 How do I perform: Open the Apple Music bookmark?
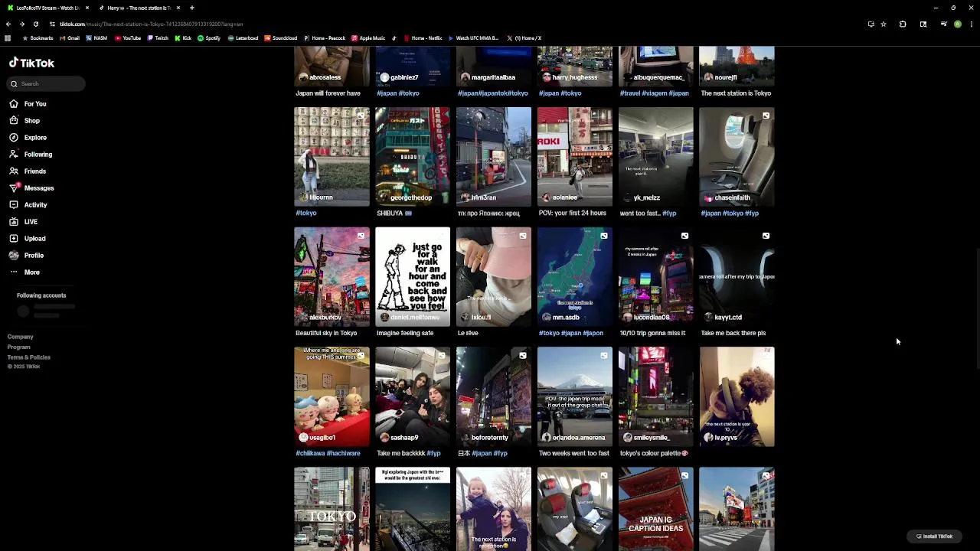[368, 38]
